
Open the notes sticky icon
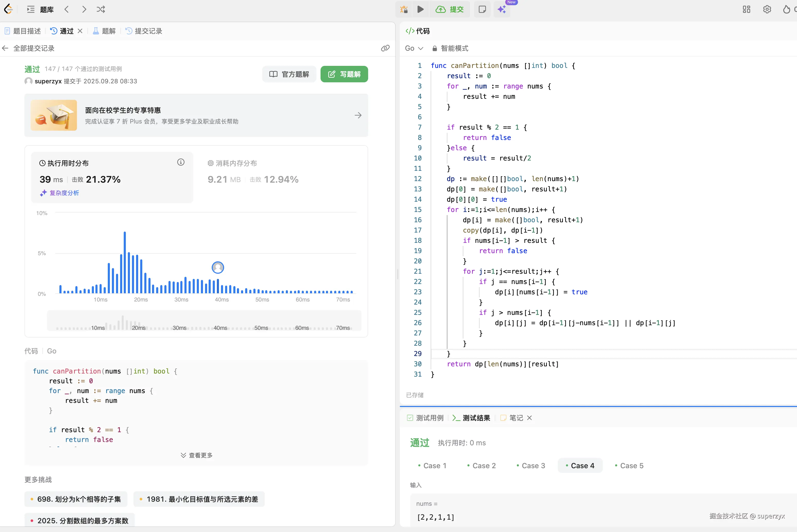click(482, 10)
